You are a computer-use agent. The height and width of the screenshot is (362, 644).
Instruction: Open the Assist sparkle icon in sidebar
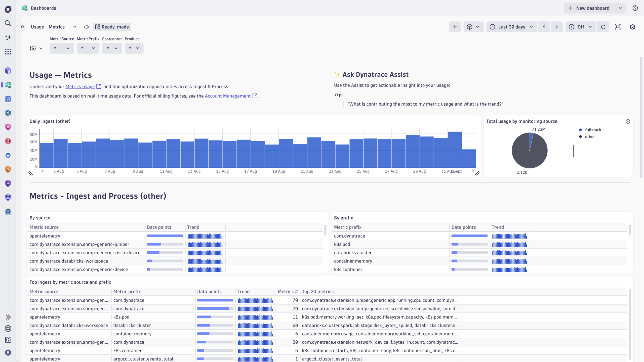[8, 37]
